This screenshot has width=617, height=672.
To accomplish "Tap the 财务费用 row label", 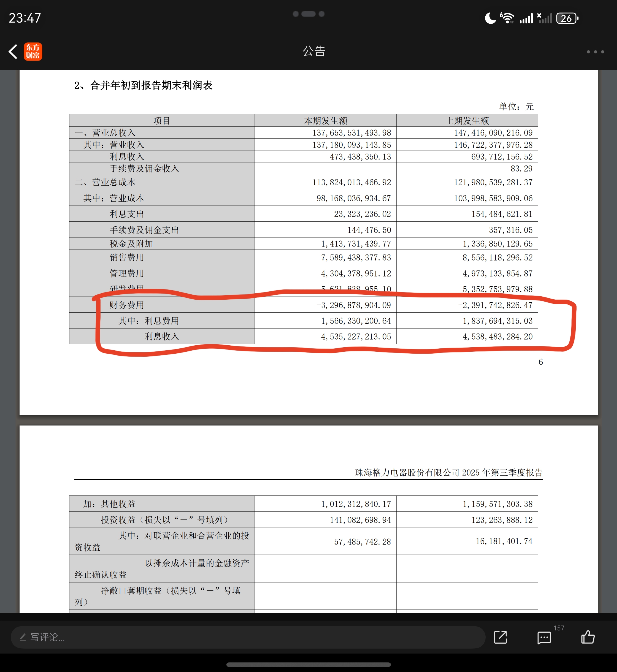I will (x=126, y=305).
